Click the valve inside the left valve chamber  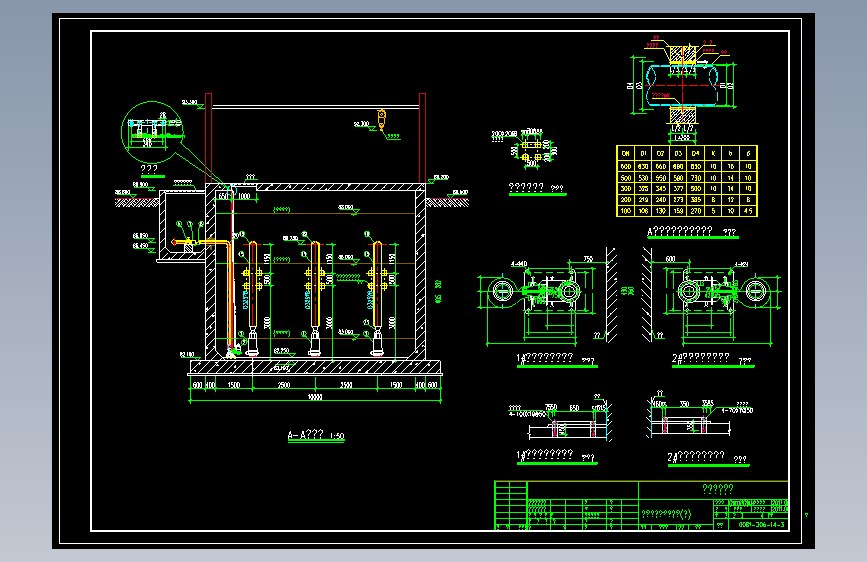[x=188, y=242]
